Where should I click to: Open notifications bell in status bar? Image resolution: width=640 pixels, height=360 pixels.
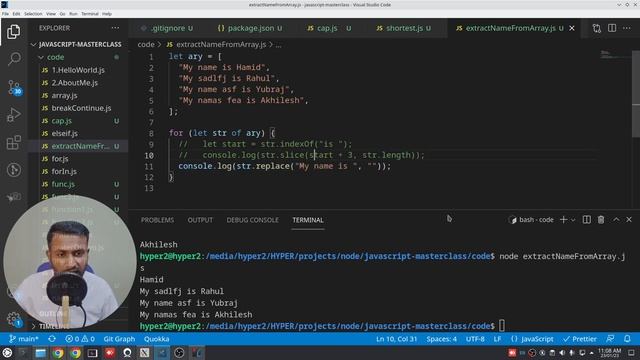(627, 339)
